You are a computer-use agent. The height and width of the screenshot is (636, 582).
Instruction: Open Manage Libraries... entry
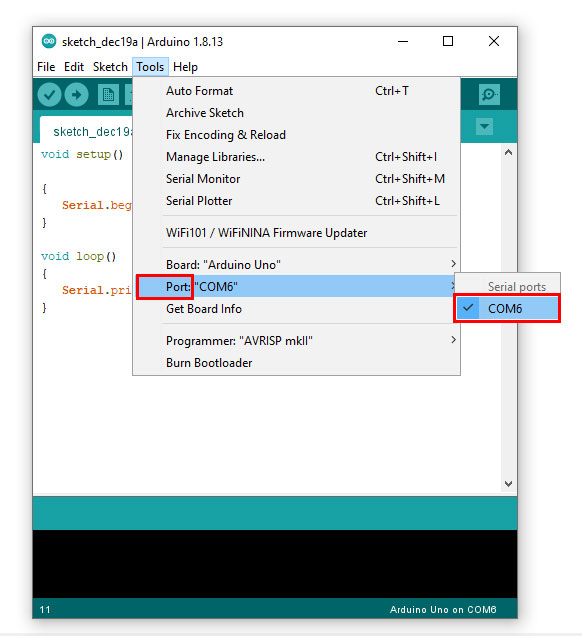[x=297, y=157]
